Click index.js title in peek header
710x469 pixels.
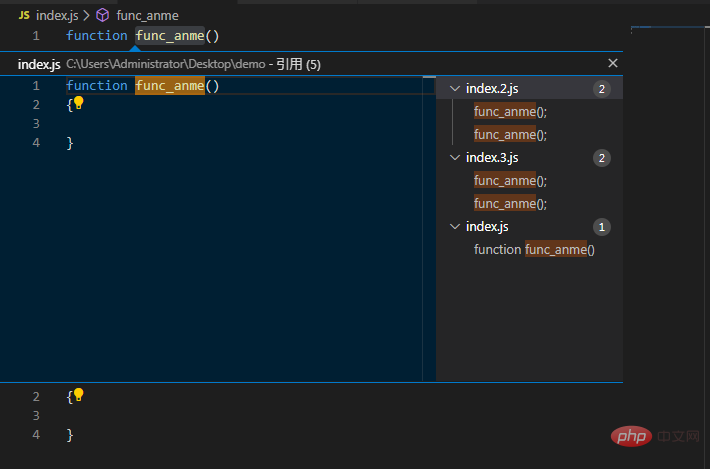(39, 64)
